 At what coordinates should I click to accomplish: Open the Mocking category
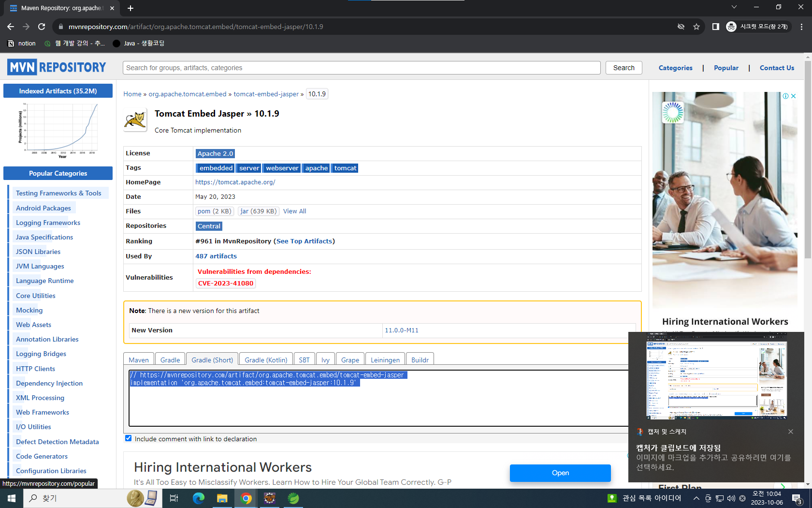coord(29,310)
